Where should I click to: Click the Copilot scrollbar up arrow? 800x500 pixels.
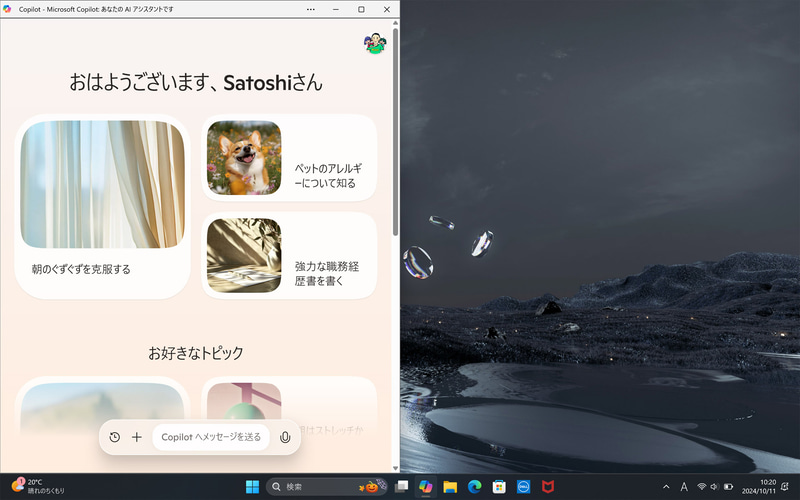tap(395, 23)
